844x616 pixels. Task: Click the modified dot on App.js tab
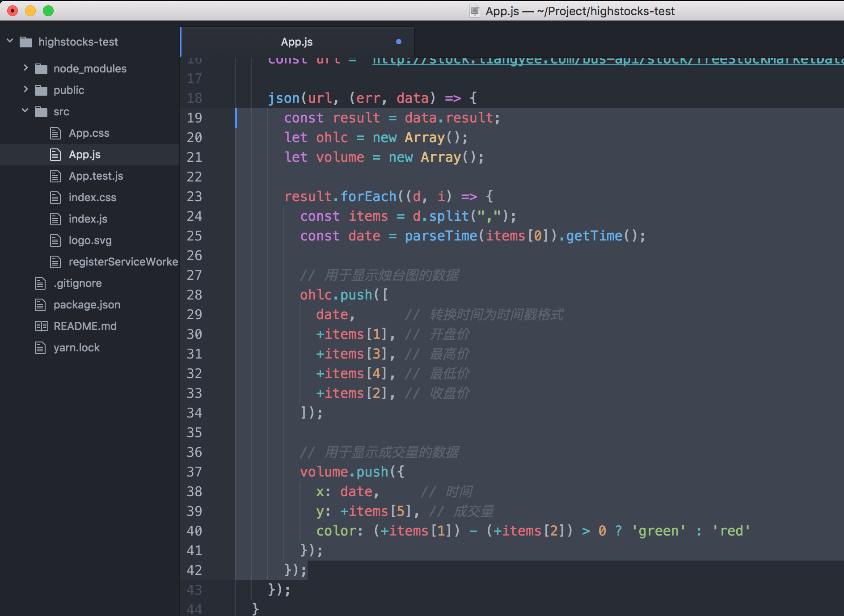click(399, 42)
